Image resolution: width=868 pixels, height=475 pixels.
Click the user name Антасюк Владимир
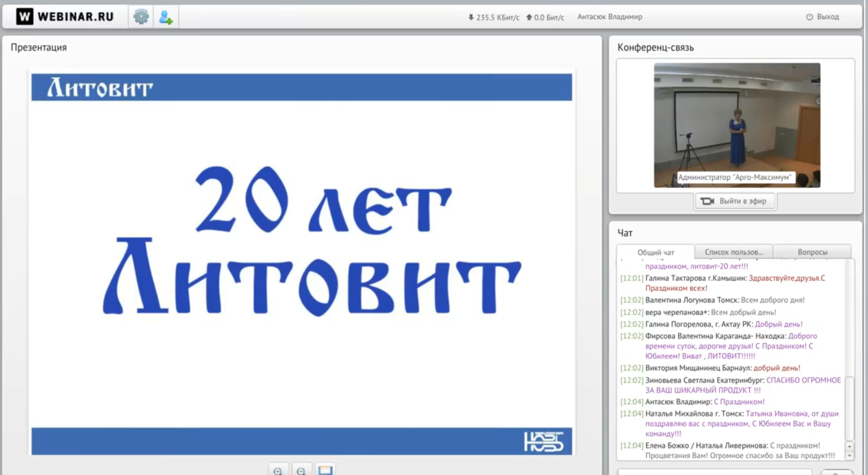(x=609, y=17)
